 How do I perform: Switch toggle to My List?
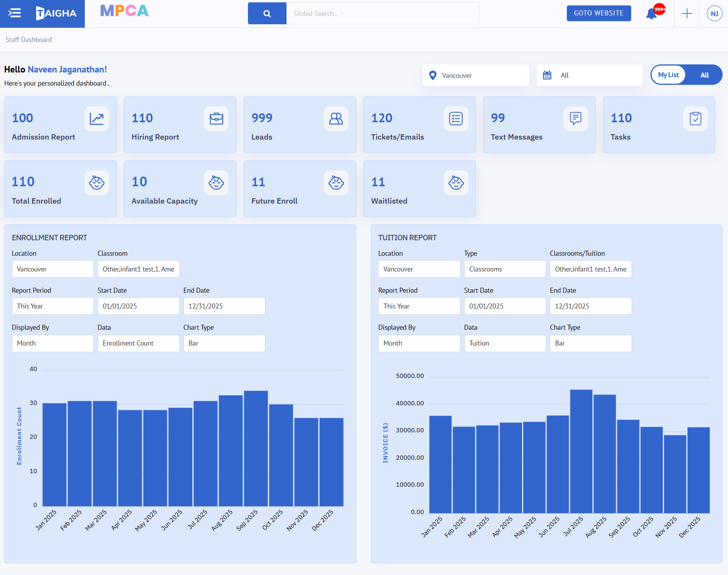[x=668, y=75]
